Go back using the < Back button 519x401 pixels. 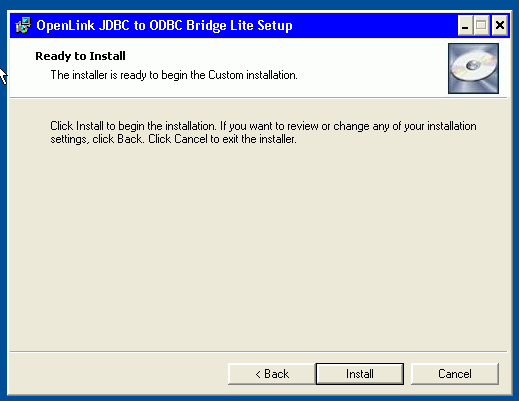pos(272,374)
